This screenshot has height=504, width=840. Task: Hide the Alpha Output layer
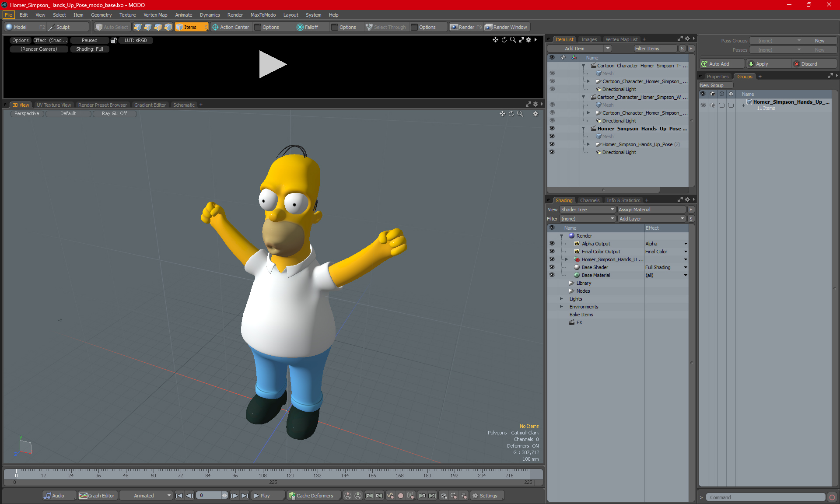click(552, 244)
